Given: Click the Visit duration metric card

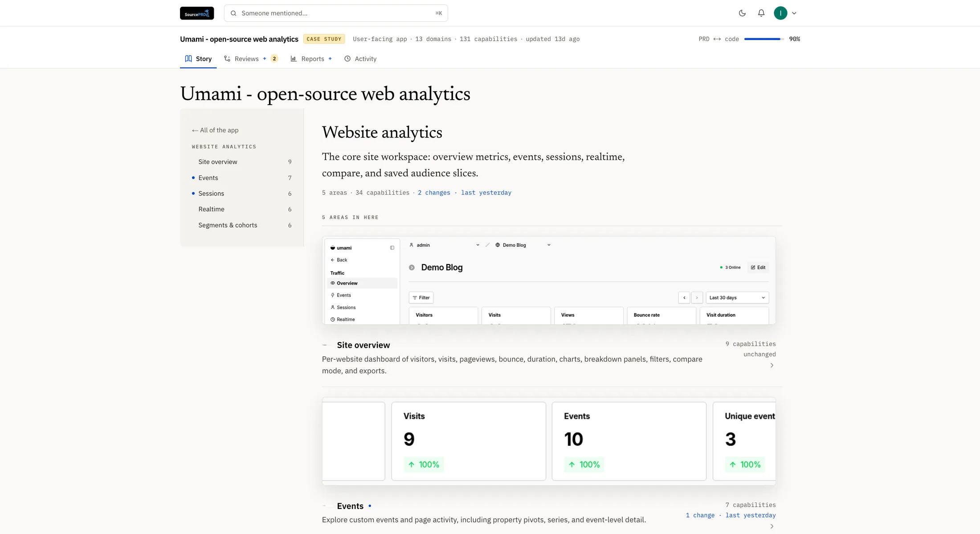Looking at the screenshot, I should (x=734, y=316).
